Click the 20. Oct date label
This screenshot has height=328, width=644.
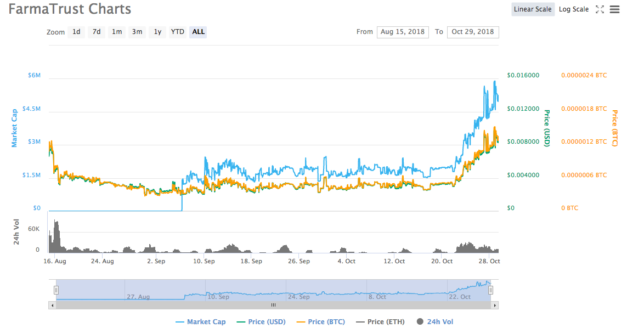coord(442,261)
